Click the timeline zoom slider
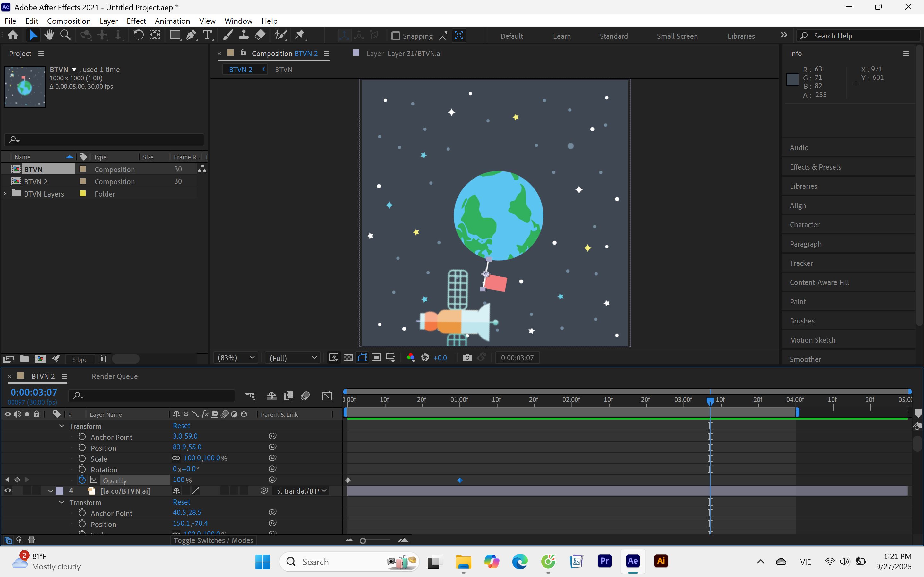The height and width of the screenshot is (577, 924). tap(376, 540)
